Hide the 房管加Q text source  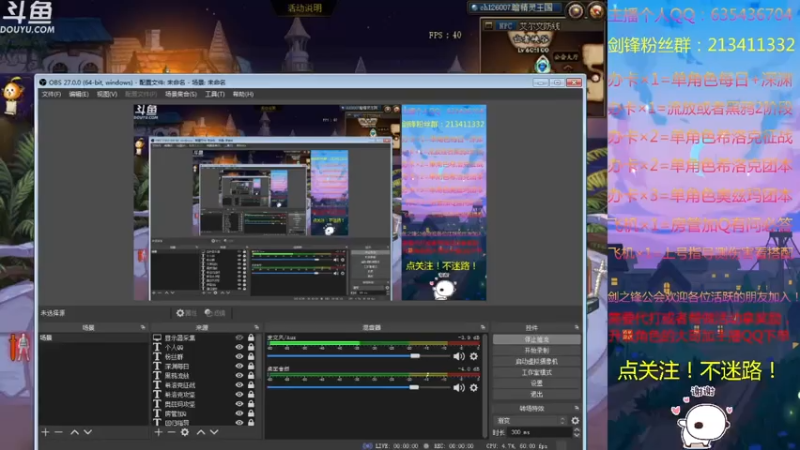(239, 413)
